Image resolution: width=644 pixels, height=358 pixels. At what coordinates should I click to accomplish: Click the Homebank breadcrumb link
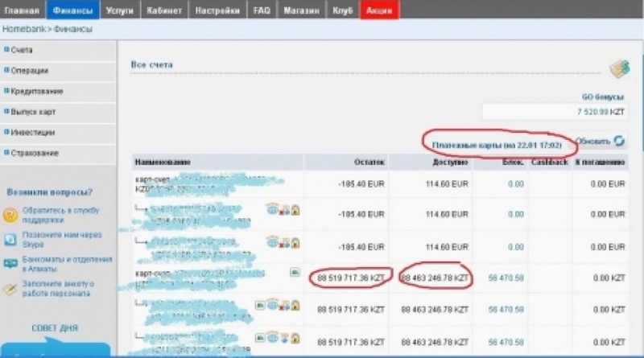tap(22, 29)
